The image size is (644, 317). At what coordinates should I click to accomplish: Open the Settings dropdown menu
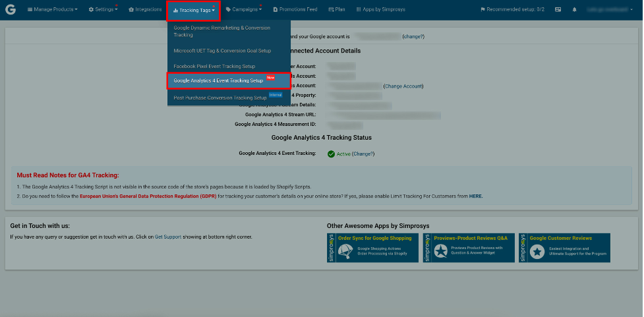tap(103, 9)
